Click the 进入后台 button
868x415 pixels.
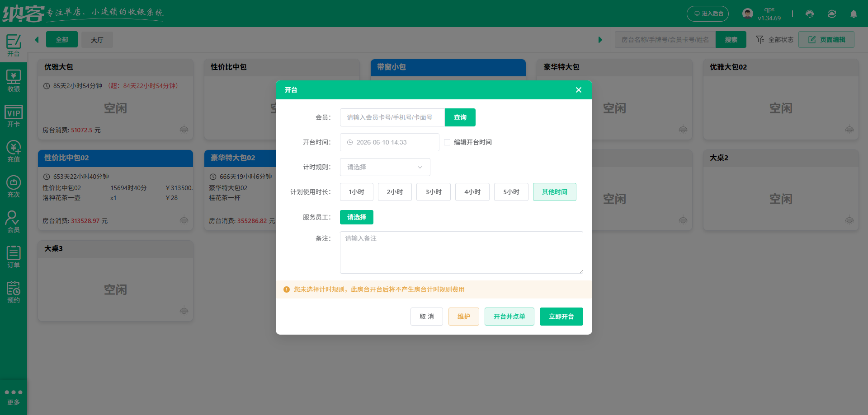[708, 14]
